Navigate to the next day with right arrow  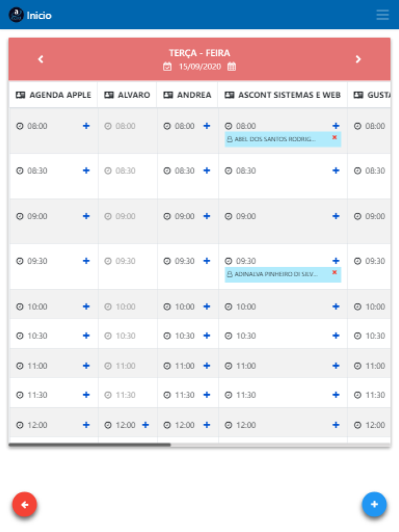tap(359, 59)
